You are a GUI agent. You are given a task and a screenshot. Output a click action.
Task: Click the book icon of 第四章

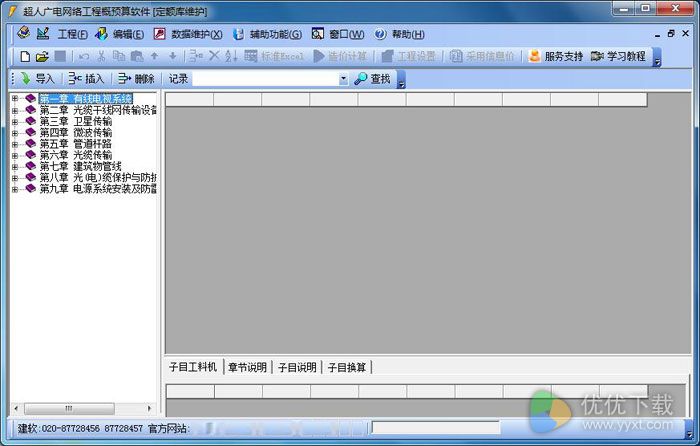[x=30, y=132]
